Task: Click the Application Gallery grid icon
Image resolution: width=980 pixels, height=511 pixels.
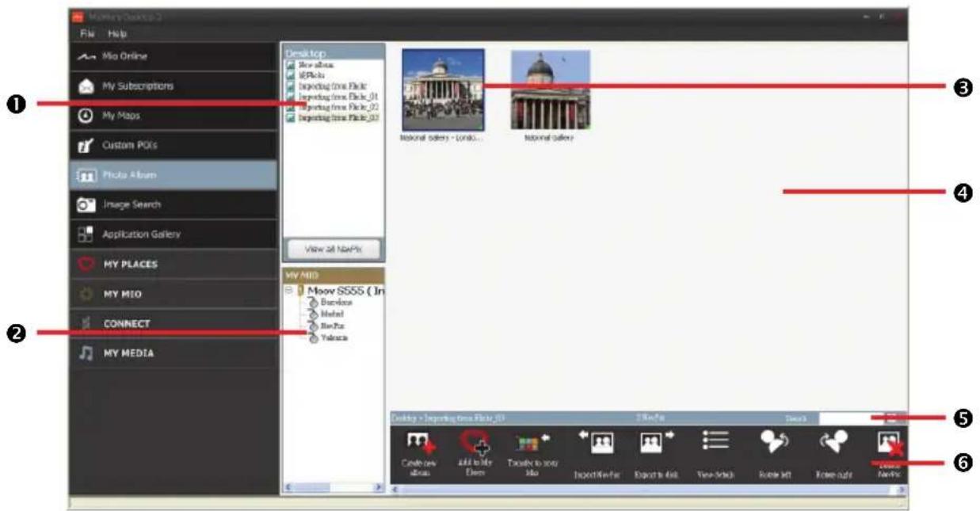Action: 86,235
